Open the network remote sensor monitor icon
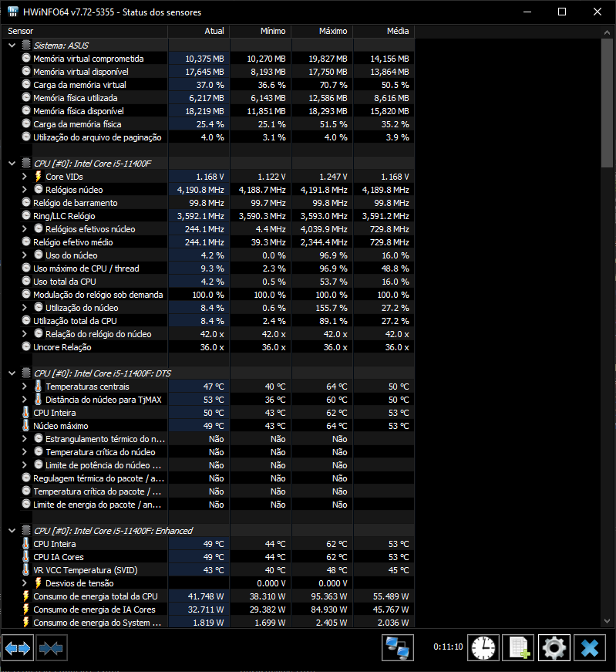Screen dimensions: 616x672 point(398,647)
